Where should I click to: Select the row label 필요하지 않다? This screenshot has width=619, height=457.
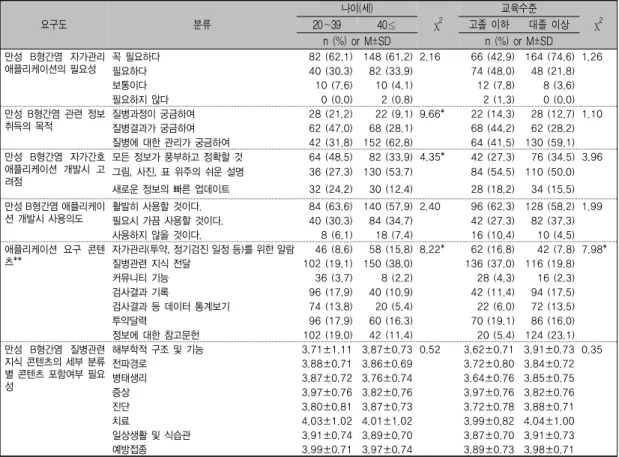coord(141,99)
